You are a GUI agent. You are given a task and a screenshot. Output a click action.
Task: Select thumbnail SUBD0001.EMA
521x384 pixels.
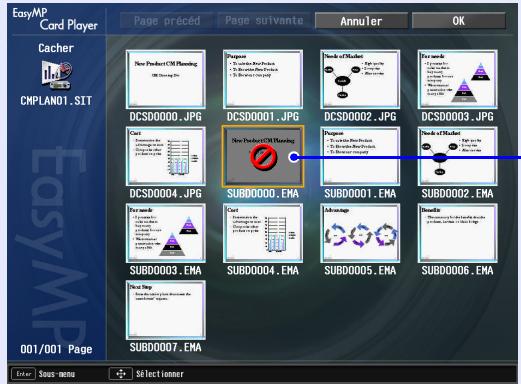(360, 156)
